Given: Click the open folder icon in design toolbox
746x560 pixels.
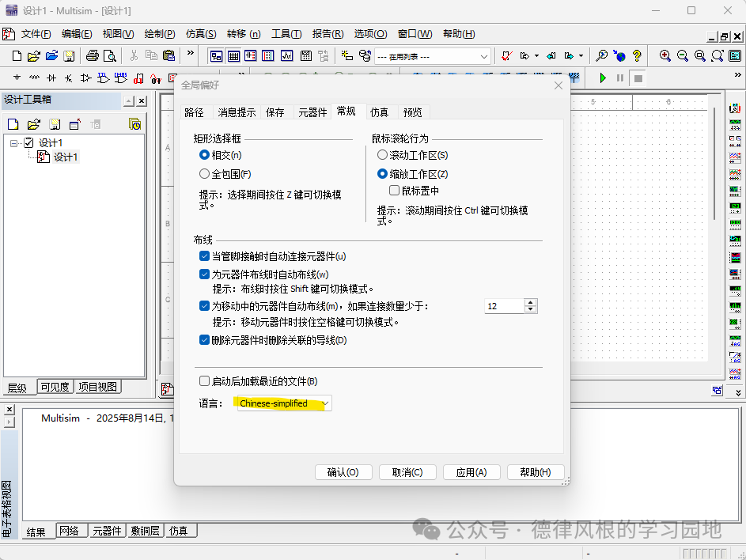Looking at the screenshot, I should [34, 125].
